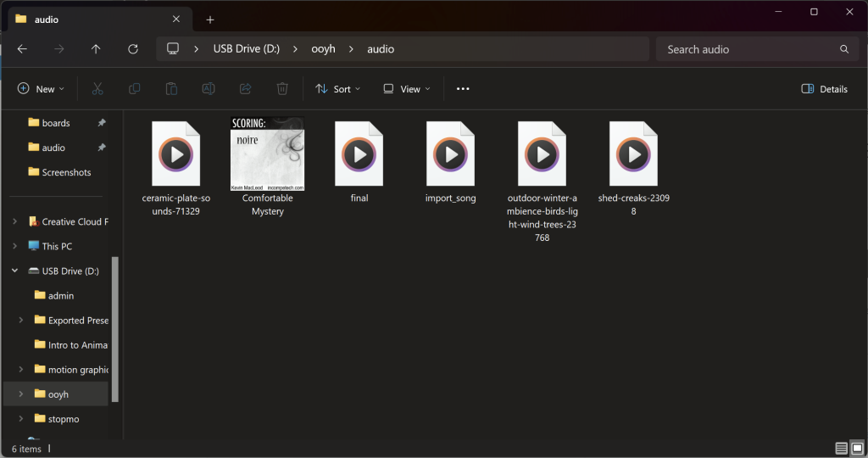868x458 pixels.
Task: Click the 6 items status text
Action: 26,450
